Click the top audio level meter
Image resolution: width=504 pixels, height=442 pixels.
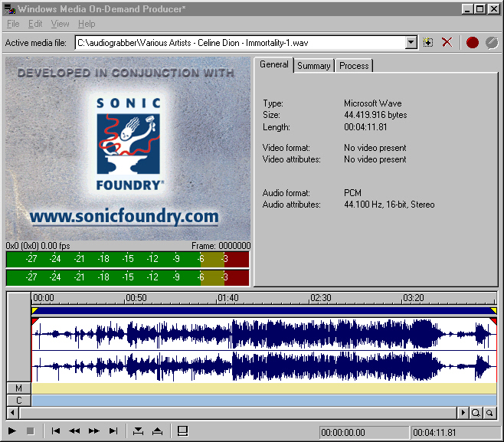(128, 259)
